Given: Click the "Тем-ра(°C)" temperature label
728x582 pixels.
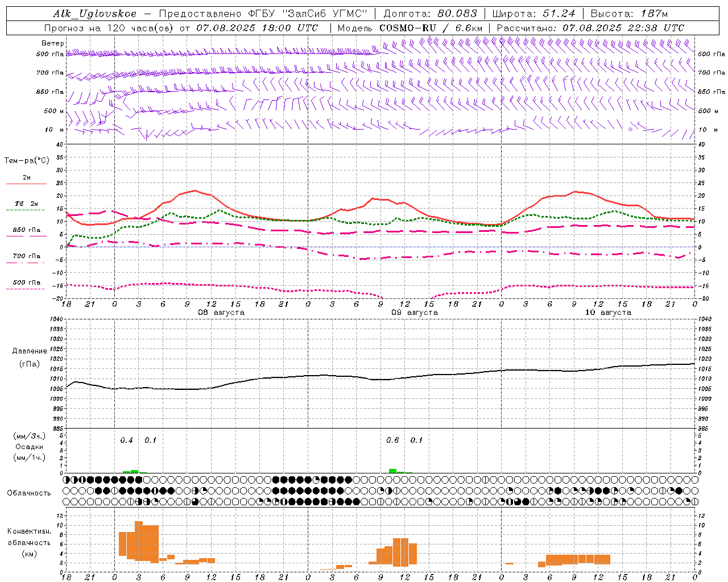Looking at the screenshot, I should (27, 161).
